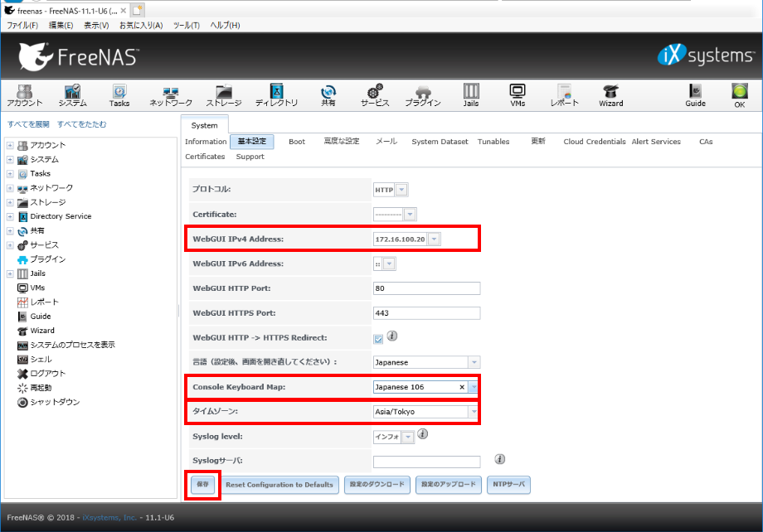Click the NTPサーバ button

pyautogui.click(x=509, y=484)
